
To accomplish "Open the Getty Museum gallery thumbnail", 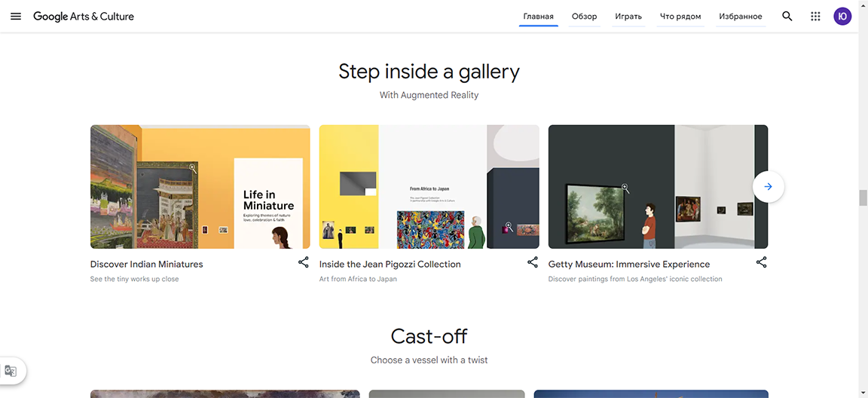I will click(x=659, y=186).
